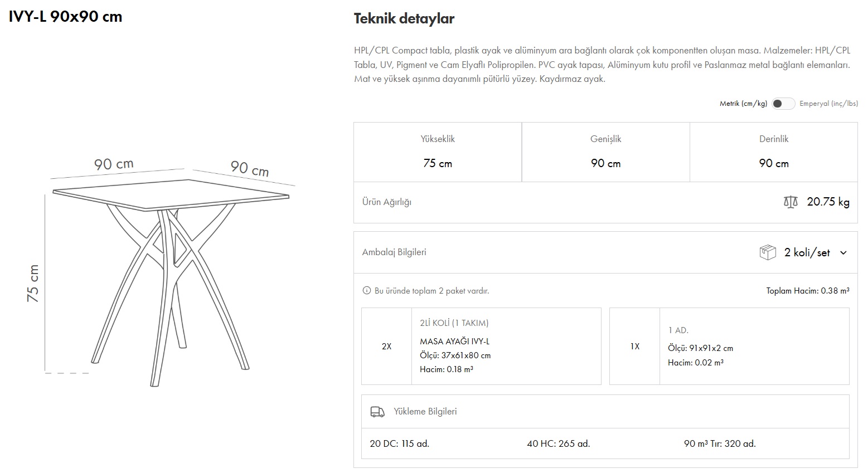Click the delivery truck icon

click(x=377, y=412)
